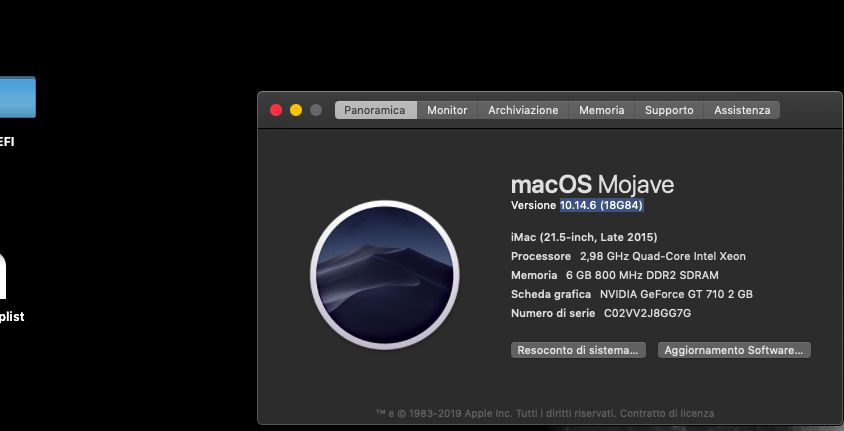Click the plist file name label

pos(12,316)
